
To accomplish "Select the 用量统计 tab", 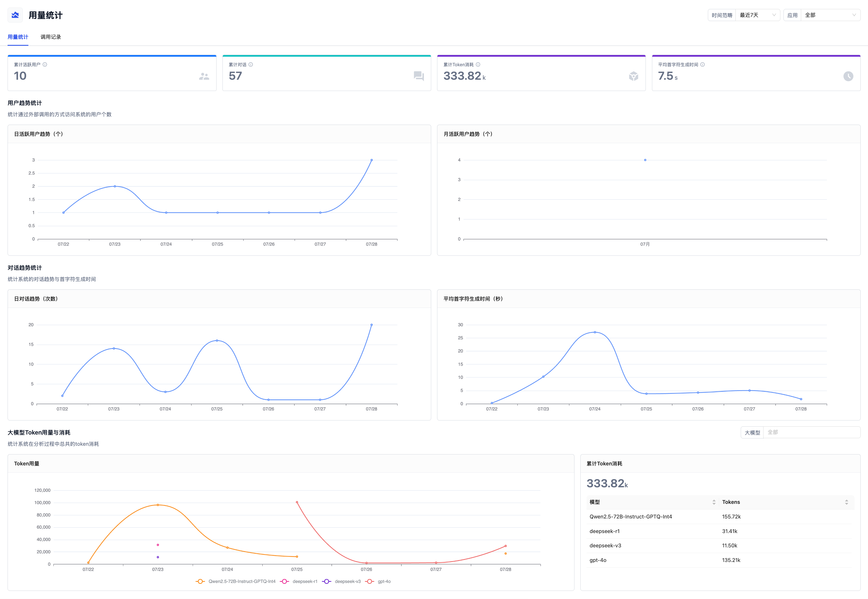I will [x=18, y=37].
